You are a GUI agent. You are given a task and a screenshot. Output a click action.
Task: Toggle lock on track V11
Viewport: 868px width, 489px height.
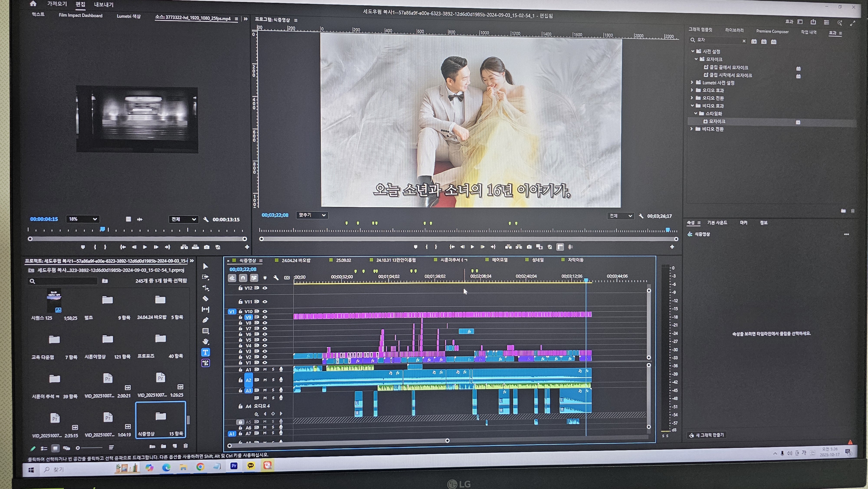240,301
